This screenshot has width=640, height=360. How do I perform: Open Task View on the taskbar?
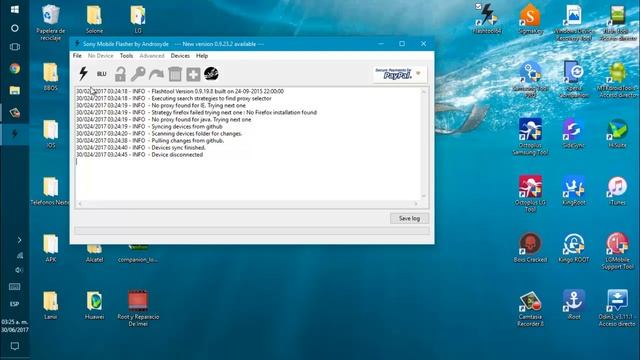tap(15, 47)
